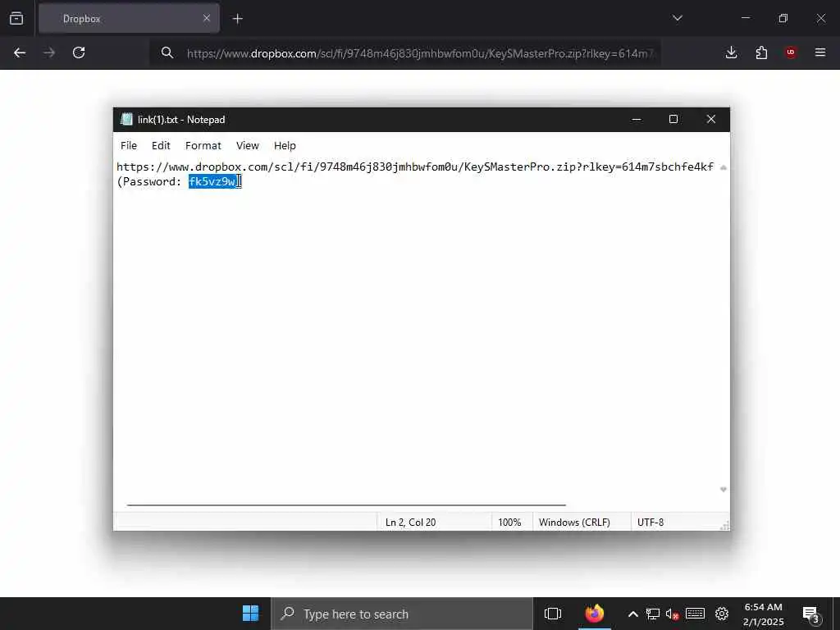Screen dimensions: 840x630
Task: Open the muted volume tray icon
Action: [673, 614]
